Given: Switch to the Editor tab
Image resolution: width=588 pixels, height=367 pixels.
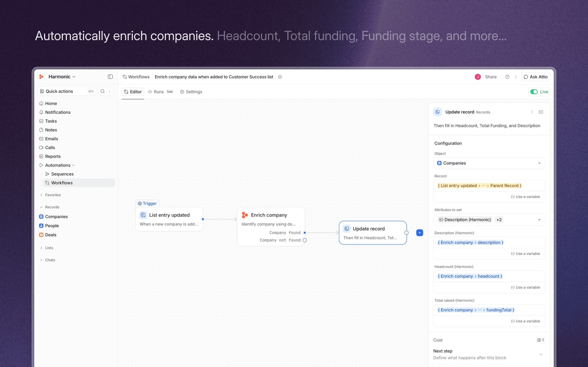Looking at the screenshot, I should click(133, 92).
